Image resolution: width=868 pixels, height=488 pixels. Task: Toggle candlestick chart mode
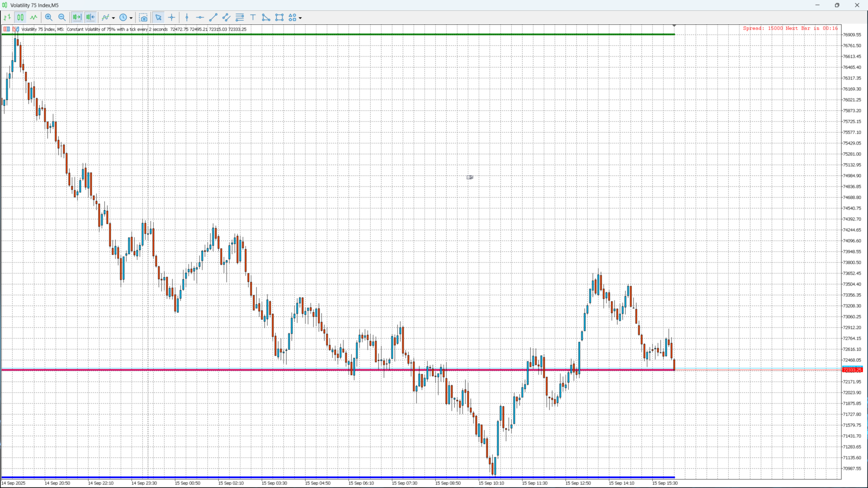20,18
